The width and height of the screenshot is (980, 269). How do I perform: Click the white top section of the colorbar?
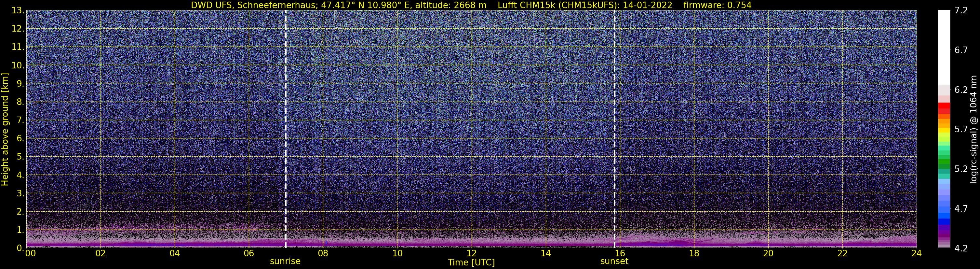point(944,48)
